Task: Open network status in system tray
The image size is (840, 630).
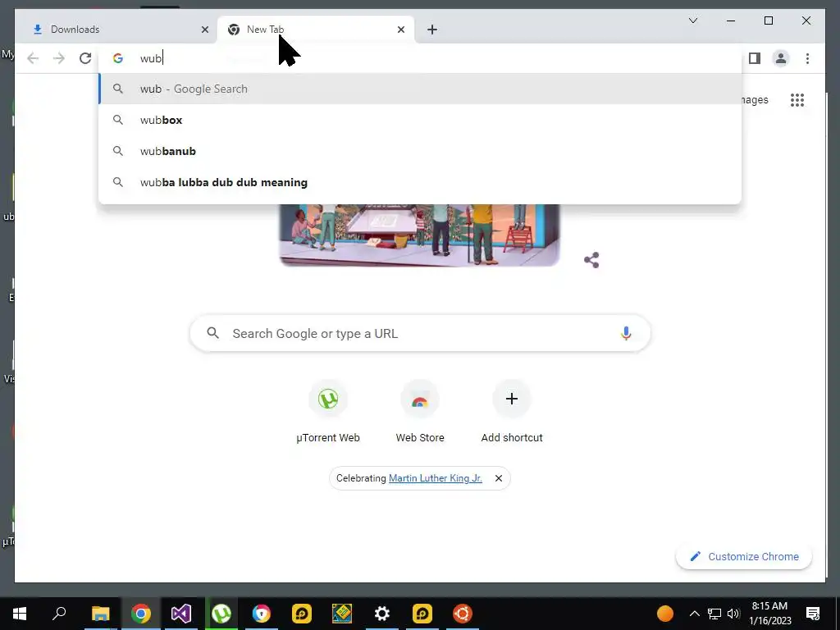Action: 714,614
